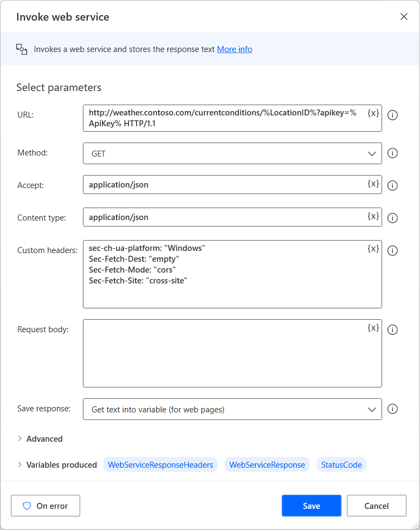
Task: Show info for the Save response option
Action: pyautogui.click(x=393, y=409)
